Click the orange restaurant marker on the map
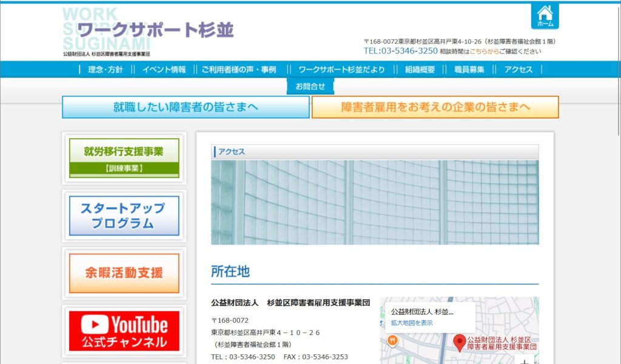Screen dimensions: 621x364 tap(392, 340)
